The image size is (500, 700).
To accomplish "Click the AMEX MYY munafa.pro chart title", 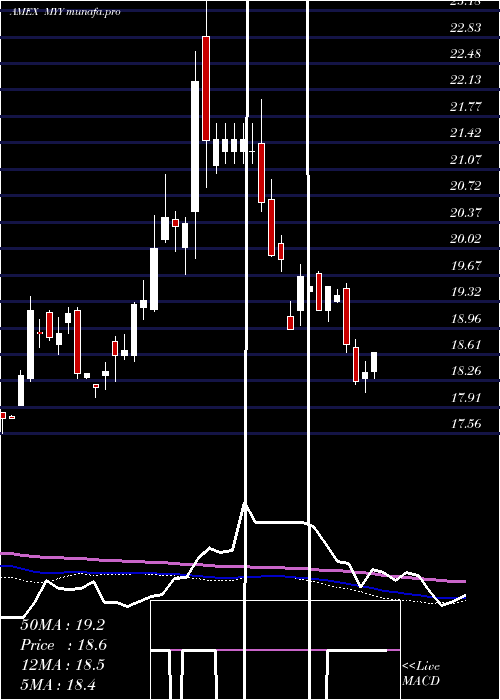I will click(x=65, y=12).
